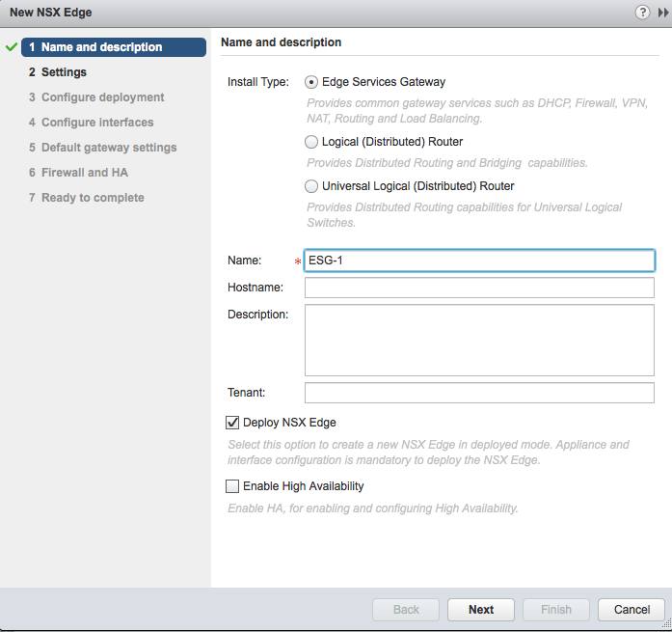Go to step 7 Ready to complete
The height and width of the screenshot is (632, 672).
coord(86,198)
